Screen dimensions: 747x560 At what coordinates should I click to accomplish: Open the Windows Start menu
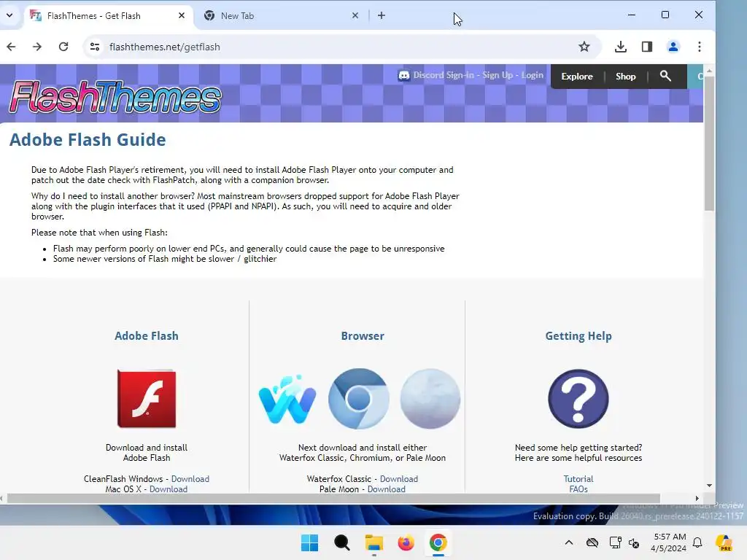309,542
